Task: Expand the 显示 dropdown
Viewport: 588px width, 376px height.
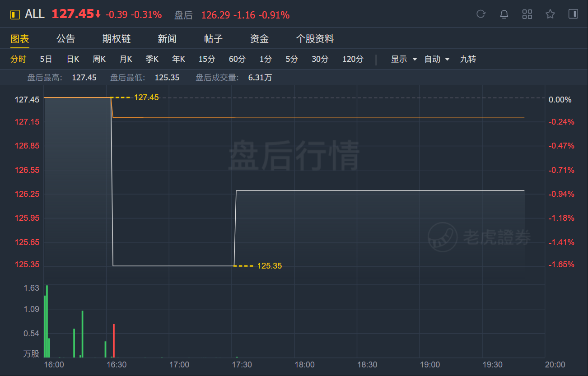Action: [x=404, y=59]
